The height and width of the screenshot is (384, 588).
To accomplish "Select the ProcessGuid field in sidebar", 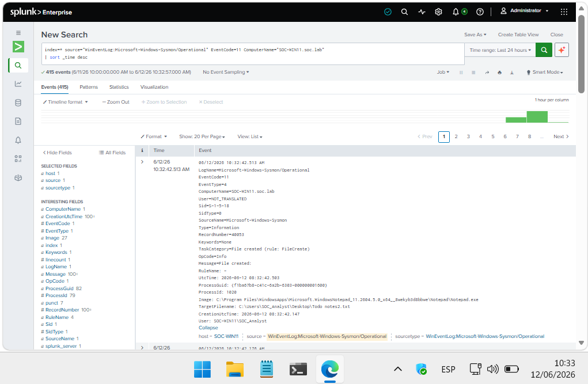I will [x=59, y=288].
